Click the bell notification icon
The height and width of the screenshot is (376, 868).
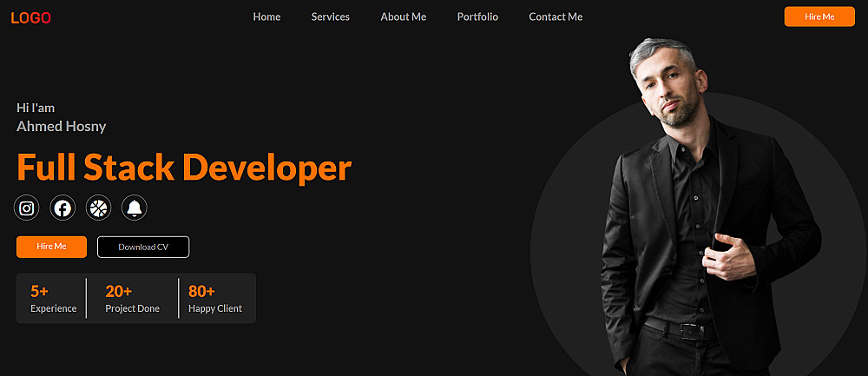(135, 208)
